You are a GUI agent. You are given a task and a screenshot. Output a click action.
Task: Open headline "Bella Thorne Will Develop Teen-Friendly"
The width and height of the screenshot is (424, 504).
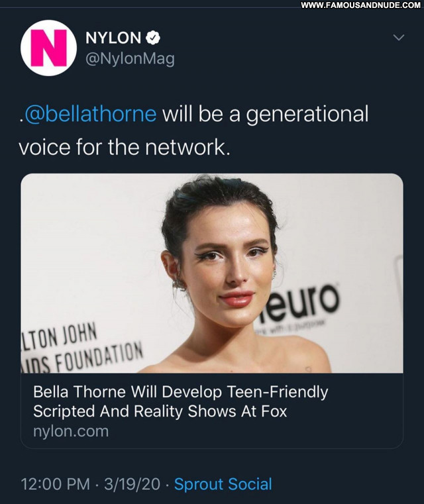[180, 391]
